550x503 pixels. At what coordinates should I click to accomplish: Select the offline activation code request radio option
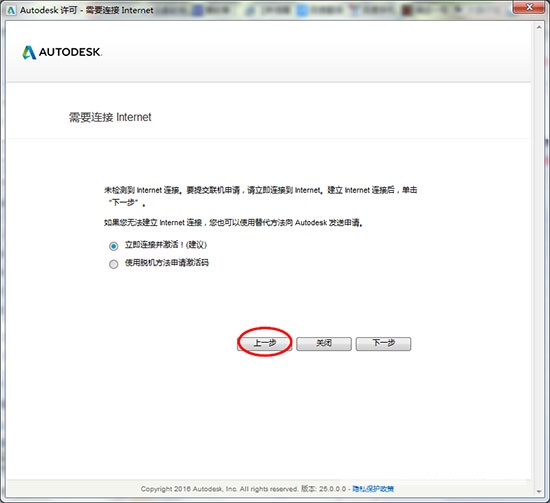pos(113,264)
